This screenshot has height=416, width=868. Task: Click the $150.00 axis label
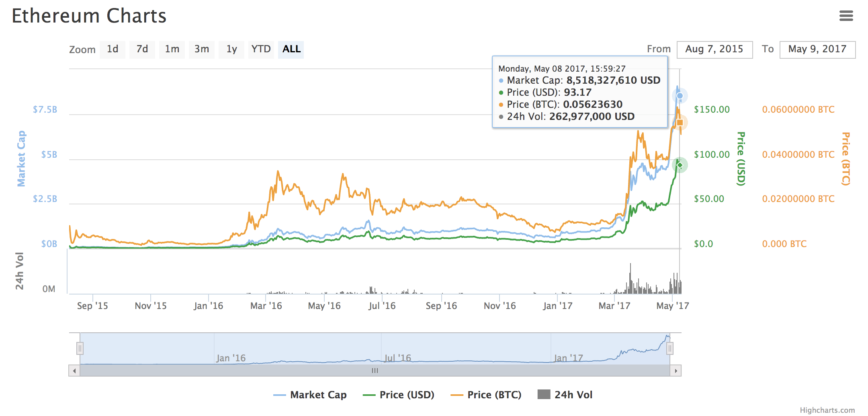click(712, 109)
